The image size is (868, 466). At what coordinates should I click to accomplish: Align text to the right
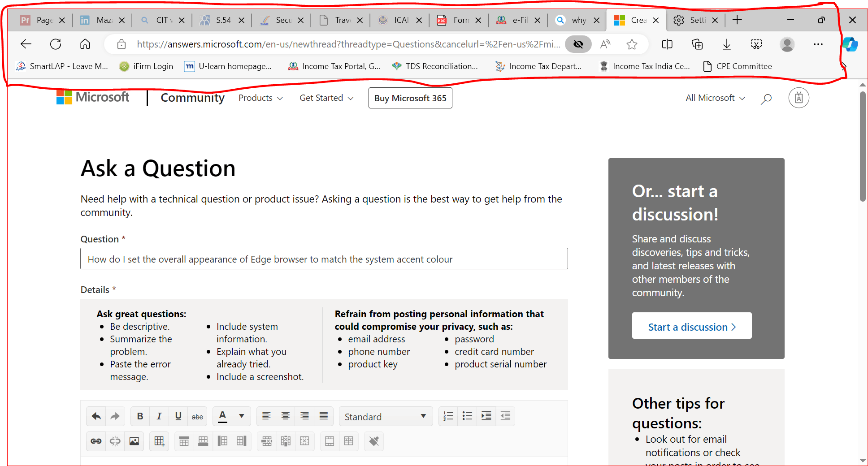[x=304, y=416]
